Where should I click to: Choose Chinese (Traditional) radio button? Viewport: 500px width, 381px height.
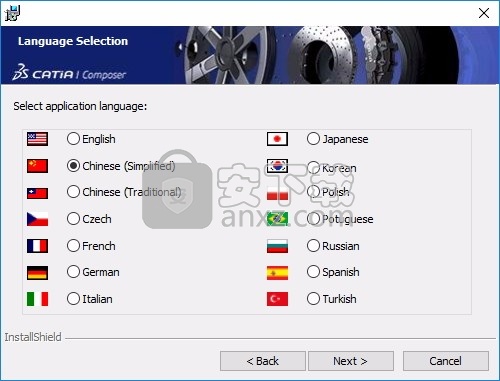click(73, 192)
